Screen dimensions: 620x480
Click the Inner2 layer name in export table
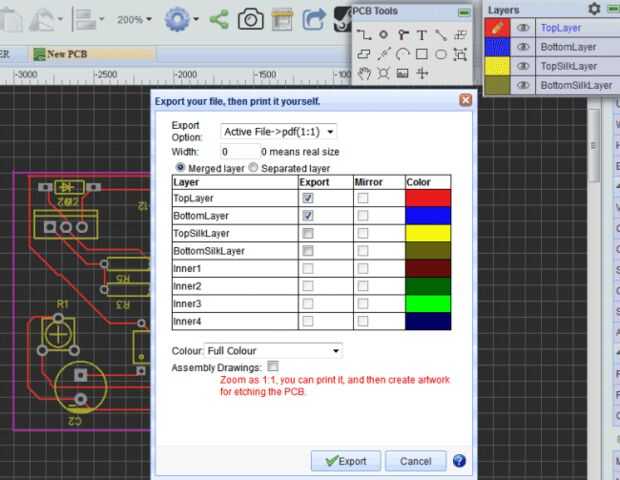pos(187,286)
